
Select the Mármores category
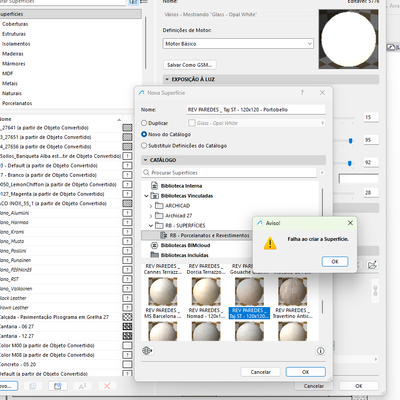coord(14,64)
